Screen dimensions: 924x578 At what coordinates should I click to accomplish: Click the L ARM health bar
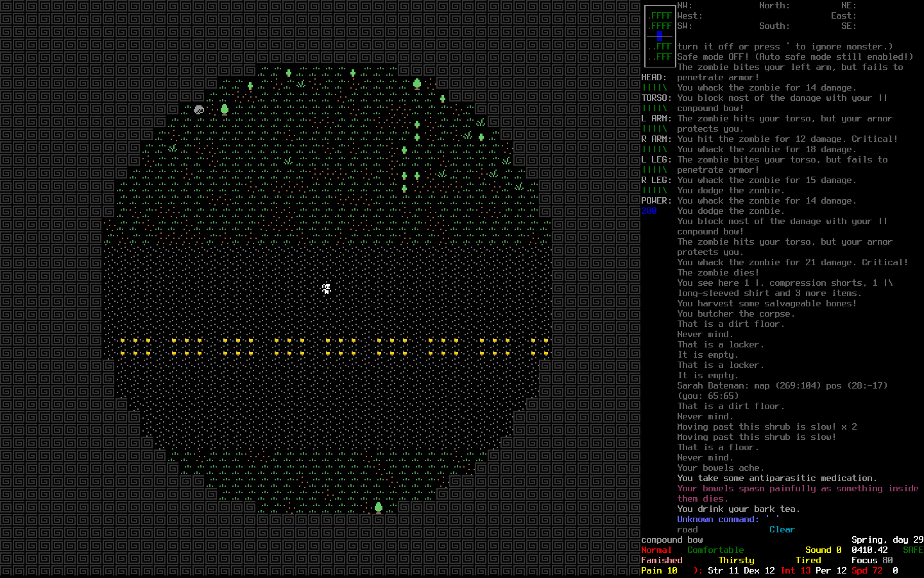pyautogui.click(x=654, y=128)
